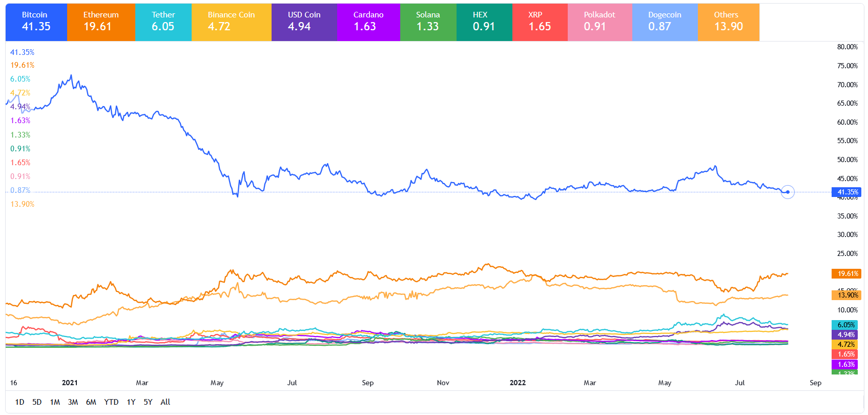Toggle the Solana legend tile
The width and height of the screenshot is (868, 415).
(428, 22)
